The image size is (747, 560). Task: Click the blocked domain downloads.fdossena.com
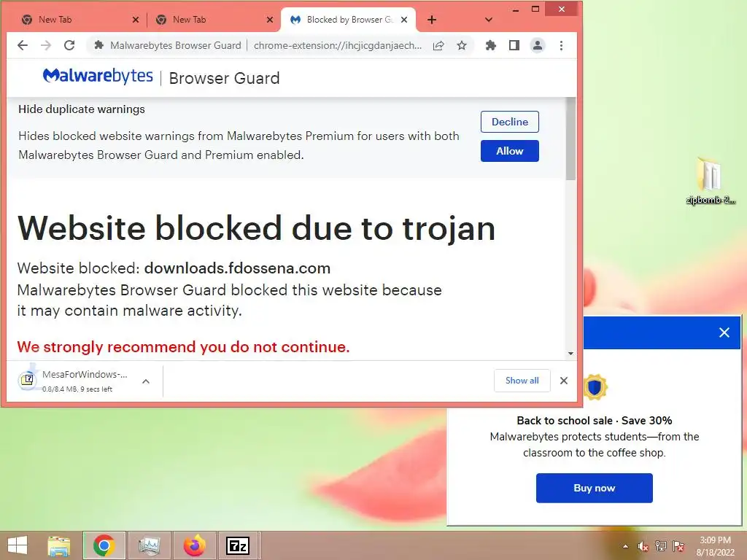coord(237,268)
